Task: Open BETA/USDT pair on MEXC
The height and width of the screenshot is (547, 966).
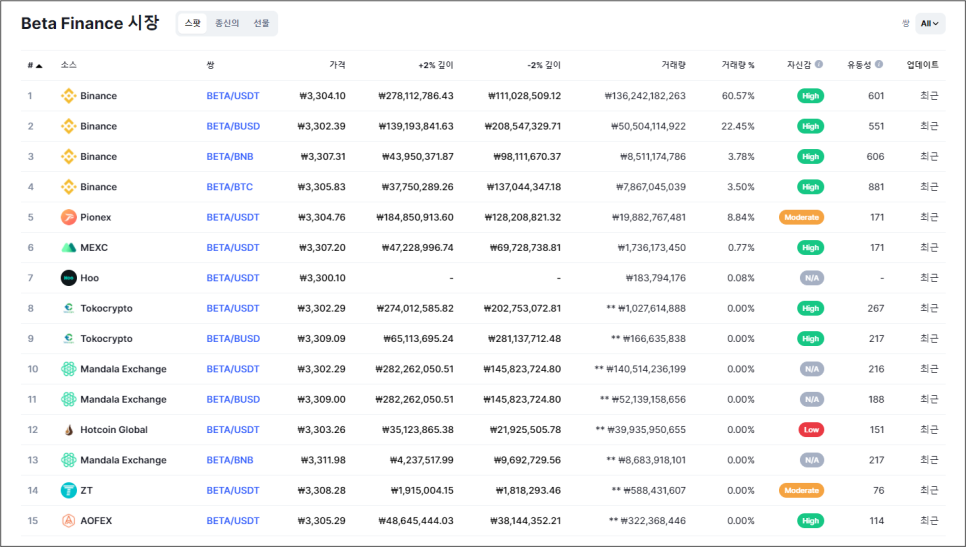Action: (233, 248)
